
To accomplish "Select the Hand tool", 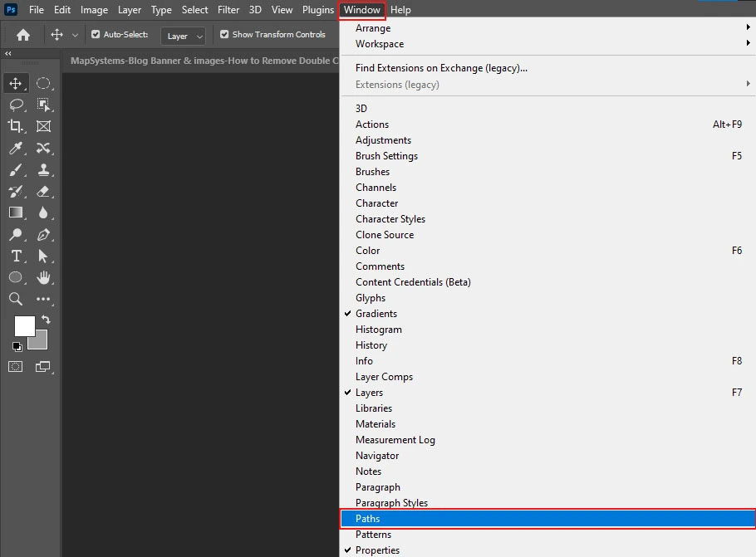I will [x=43, y=278].
